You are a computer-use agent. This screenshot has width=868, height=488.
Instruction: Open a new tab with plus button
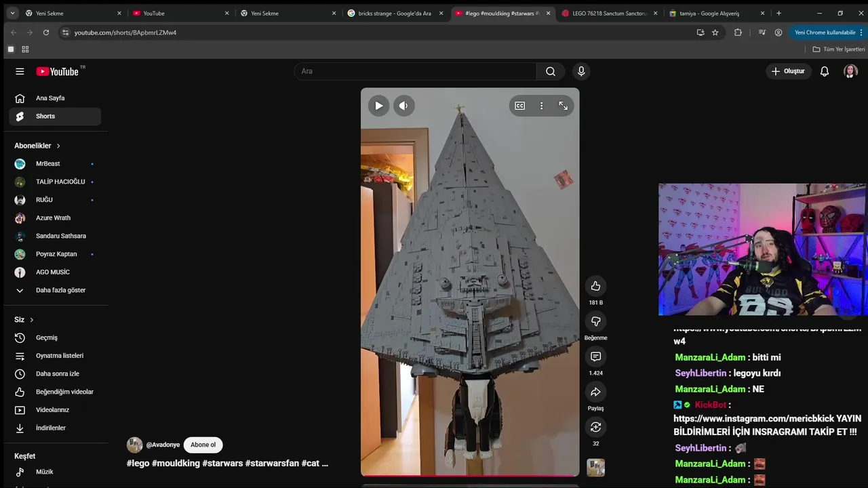tap(778, 13)
